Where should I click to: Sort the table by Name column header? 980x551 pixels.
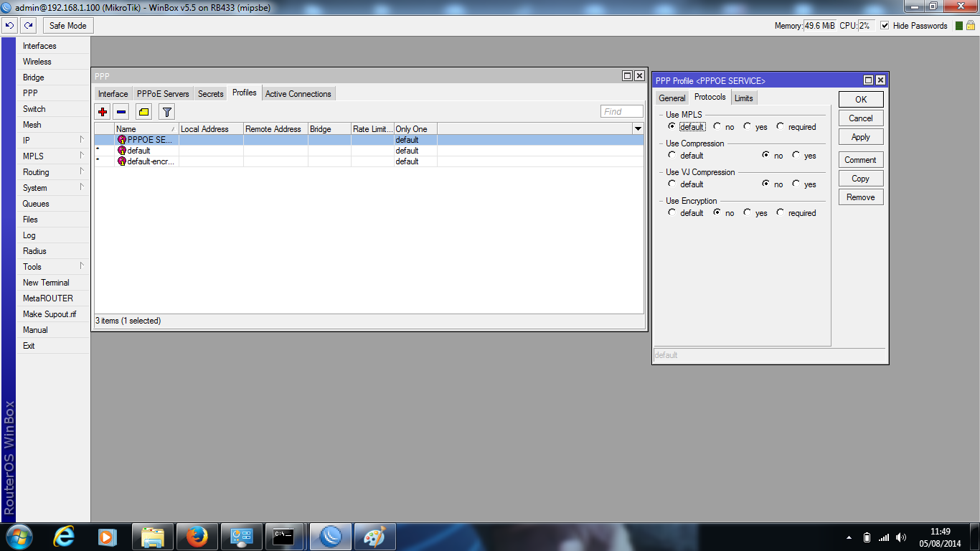pos(146,129)
